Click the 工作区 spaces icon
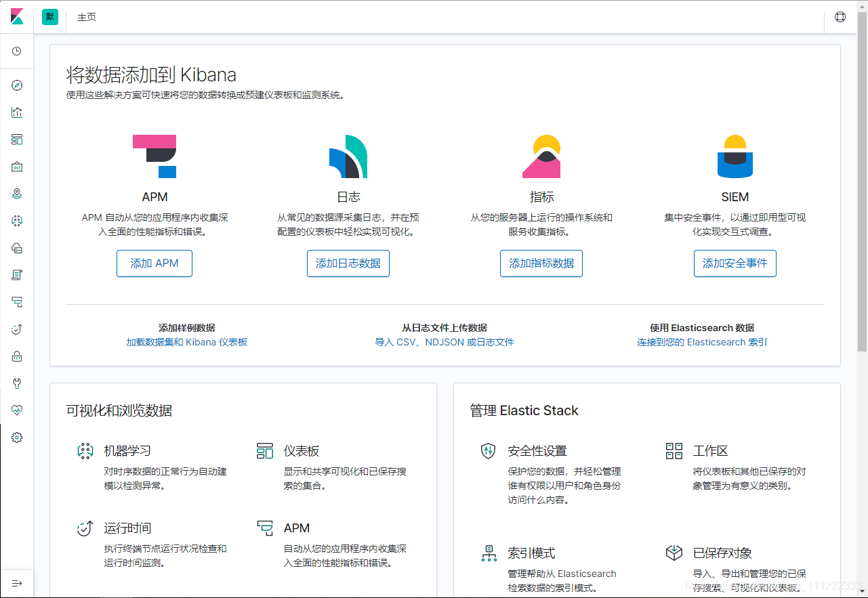 [674, 451]
